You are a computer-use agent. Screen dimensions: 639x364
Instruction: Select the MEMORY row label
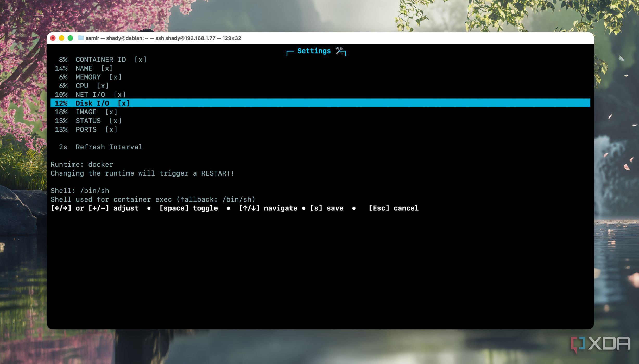click(x=88, y=77)
